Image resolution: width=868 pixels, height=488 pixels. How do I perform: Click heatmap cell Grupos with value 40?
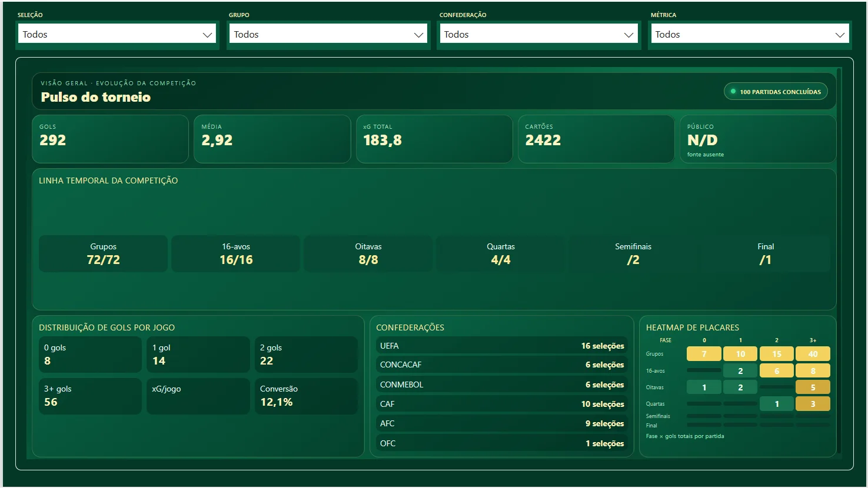pos(813,354)
